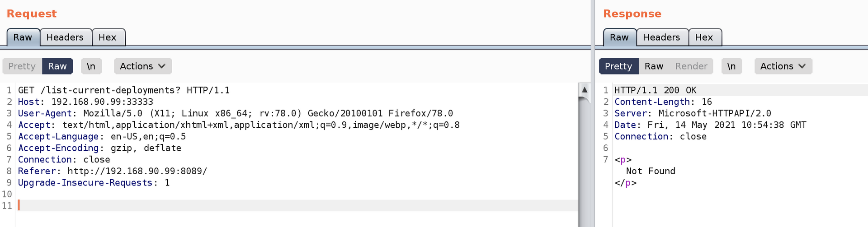Click the GET request line text

(124, 90)
